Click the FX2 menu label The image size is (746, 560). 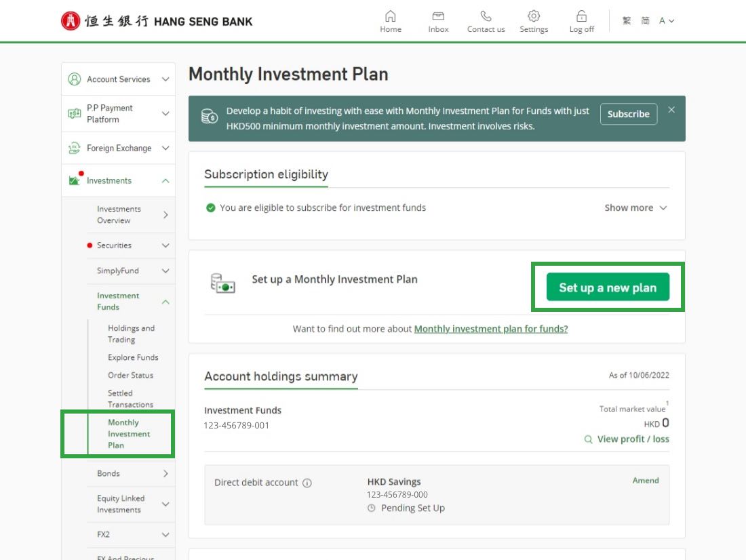[x=103, y=534]
